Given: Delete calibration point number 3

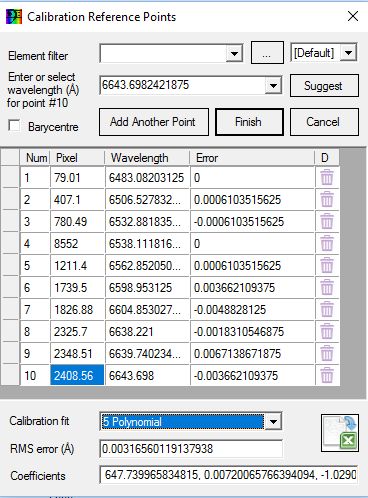Looking at the screenshot, I should (x=327, y=221).
